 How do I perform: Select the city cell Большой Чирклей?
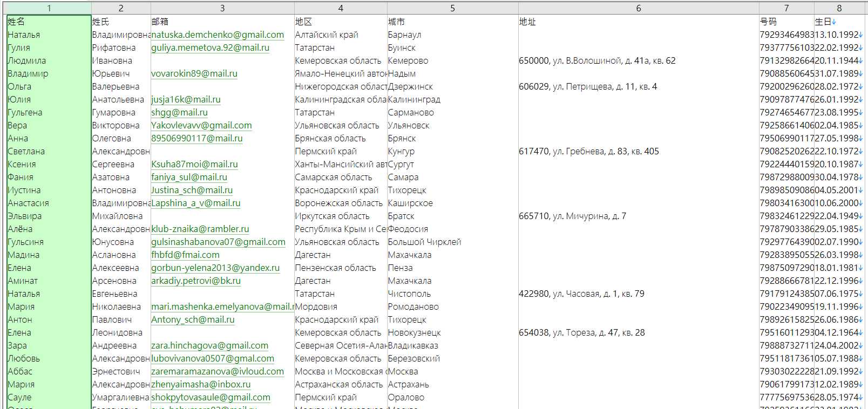click(452, 242)
